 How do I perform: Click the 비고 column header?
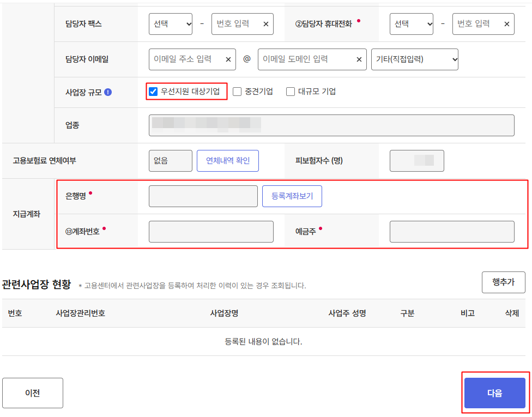point(468,313)
